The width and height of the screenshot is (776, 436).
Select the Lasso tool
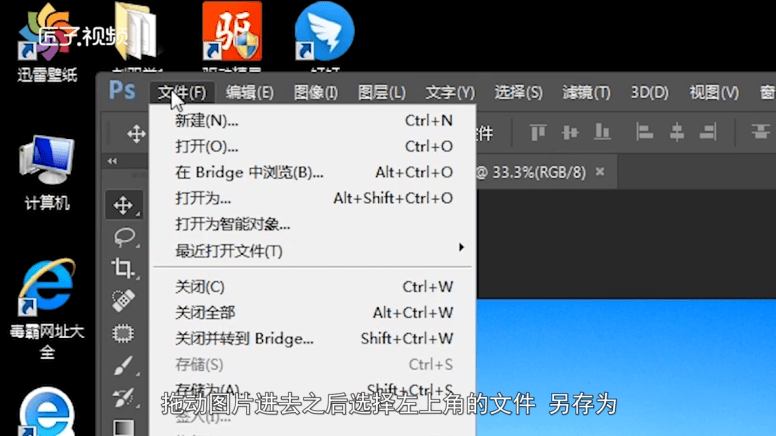[123, 237]
